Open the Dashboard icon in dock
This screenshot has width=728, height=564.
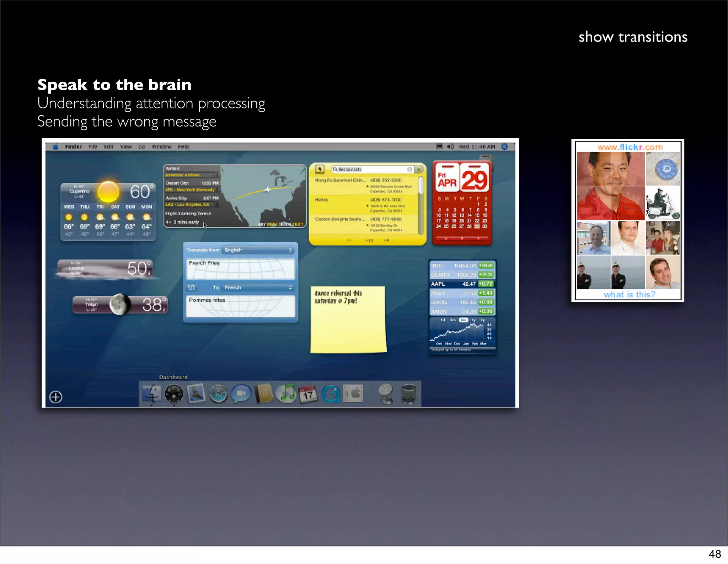pos(174,394)
